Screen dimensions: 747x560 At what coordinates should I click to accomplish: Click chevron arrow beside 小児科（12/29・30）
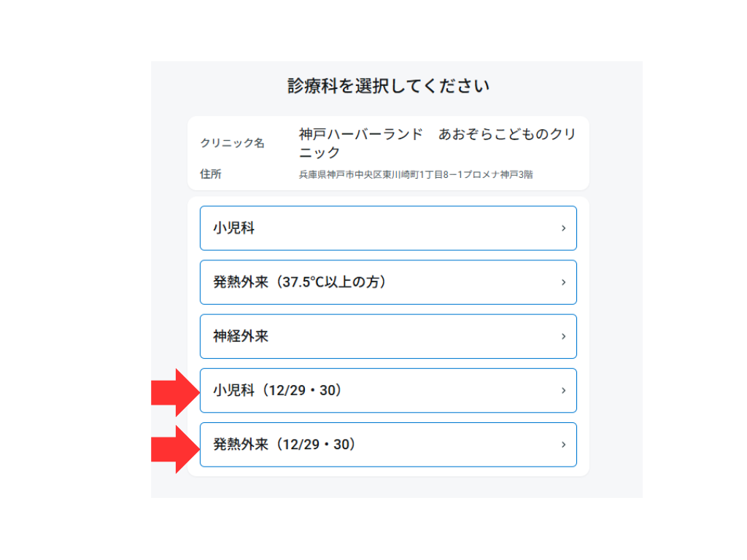tap(563, 390)
